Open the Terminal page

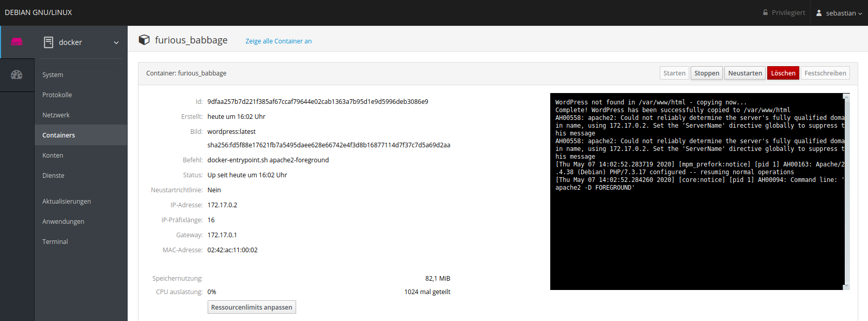[81, 241]
